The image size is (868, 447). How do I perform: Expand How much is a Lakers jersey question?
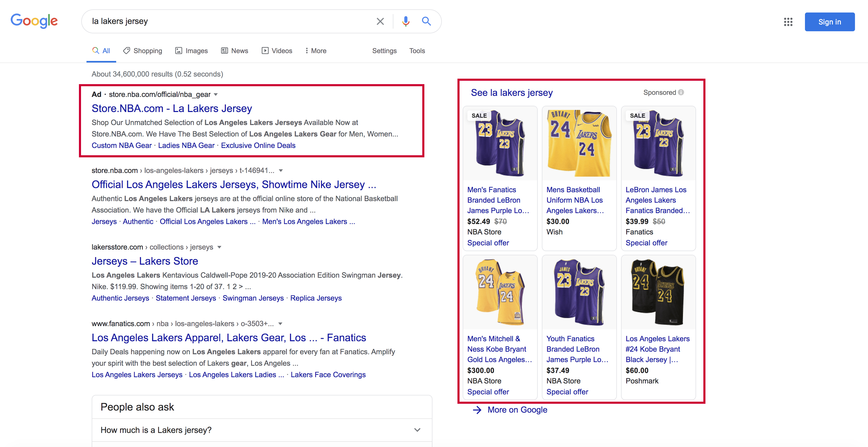[262, 430]
